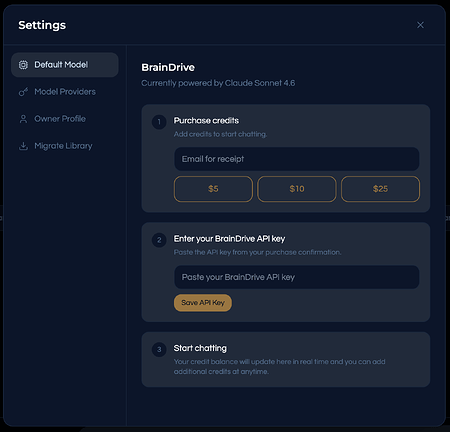The height and width of the screenshot is (432, 450).
Task: Click the 'Purchase credits' heading
Action: click(x=206, y=121)
